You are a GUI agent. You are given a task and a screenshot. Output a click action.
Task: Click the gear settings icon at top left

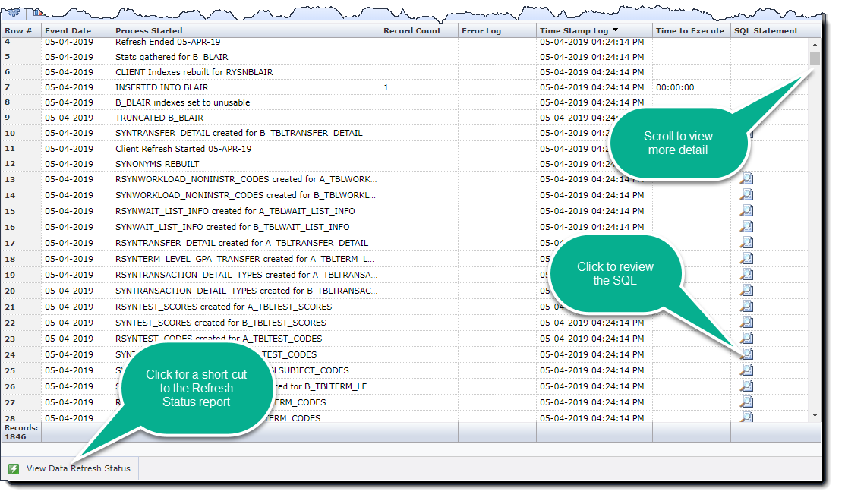coord(14,12)
